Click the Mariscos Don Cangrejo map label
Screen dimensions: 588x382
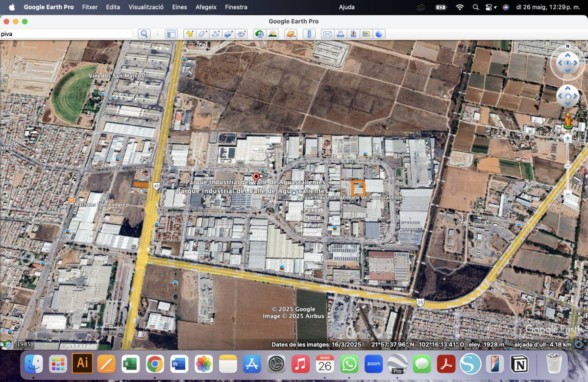102,205
